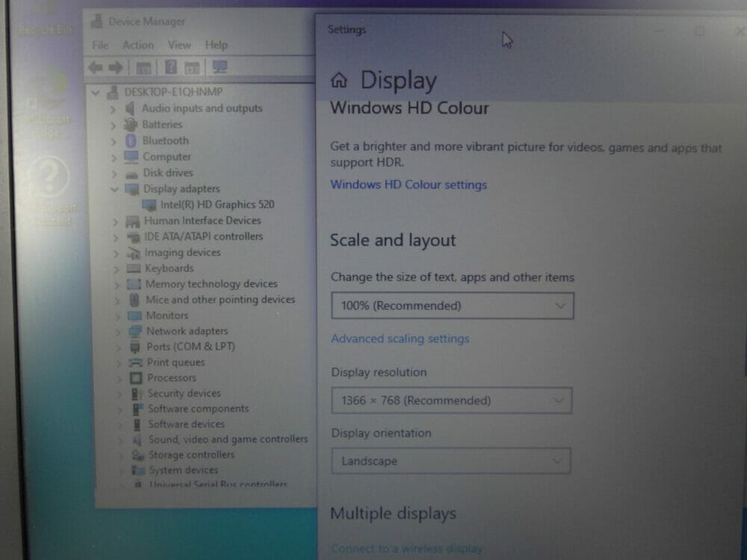747x560 pixels.
Task: Click the Audio inputs and outputs speaker icon
Action: coord(129,108)
